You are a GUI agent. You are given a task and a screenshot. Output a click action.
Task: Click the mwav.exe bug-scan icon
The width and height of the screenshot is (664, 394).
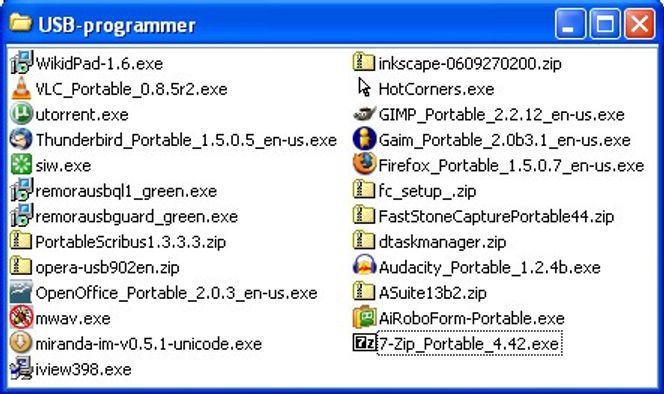coord(21,317)
